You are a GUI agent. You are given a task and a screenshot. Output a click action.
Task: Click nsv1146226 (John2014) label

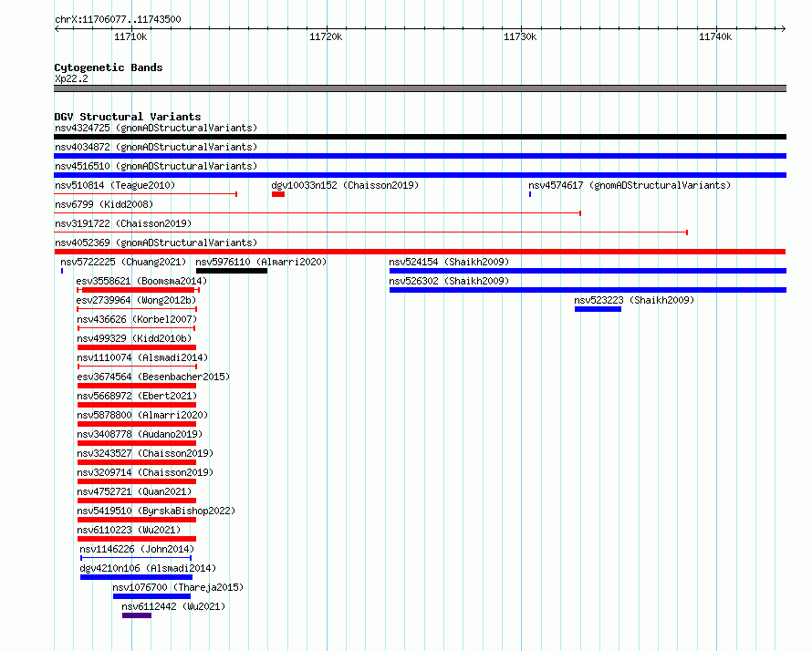click(x=137, y=549)
